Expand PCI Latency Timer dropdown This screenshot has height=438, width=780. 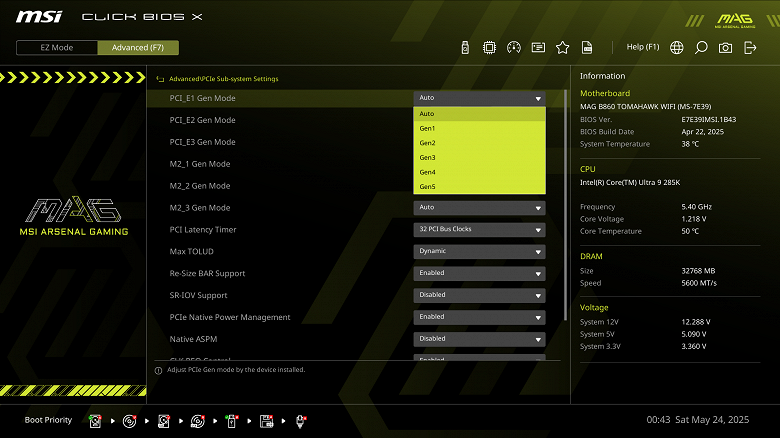[479, 229]
